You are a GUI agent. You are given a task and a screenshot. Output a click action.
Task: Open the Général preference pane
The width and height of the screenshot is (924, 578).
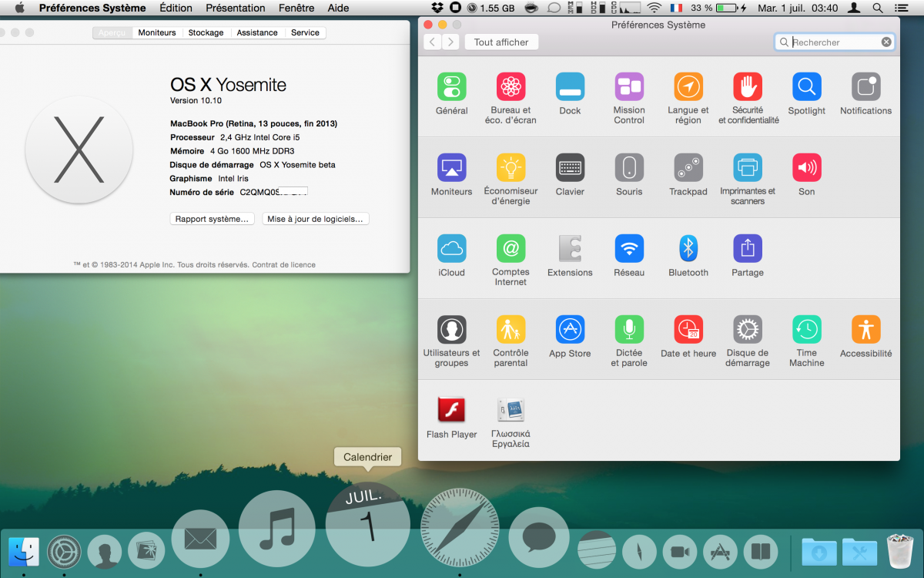(452, 87)
